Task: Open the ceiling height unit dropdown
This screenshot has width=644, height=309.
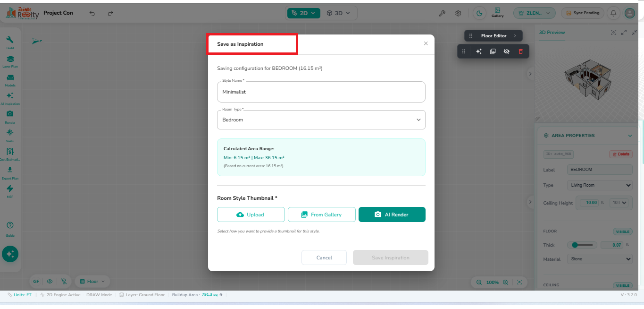Action: pos(619,203)
